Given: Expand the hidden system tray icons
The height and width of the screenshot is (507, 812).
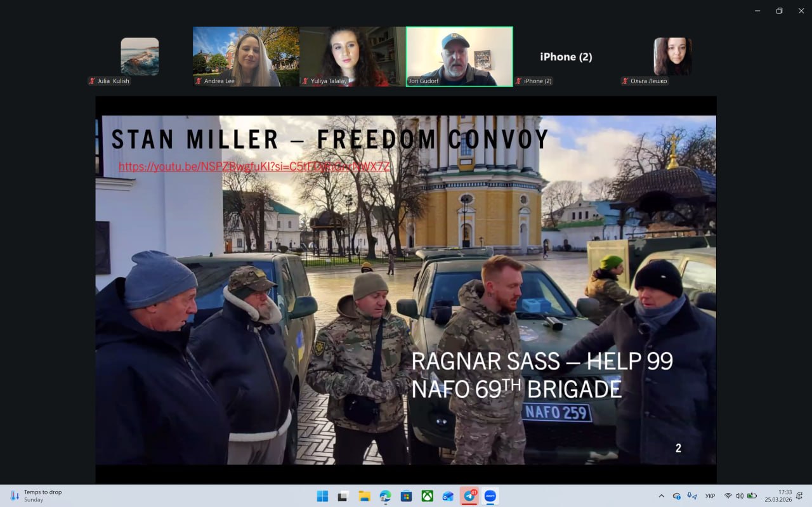Looking at the screenshot, I should [x=662, y=496].
